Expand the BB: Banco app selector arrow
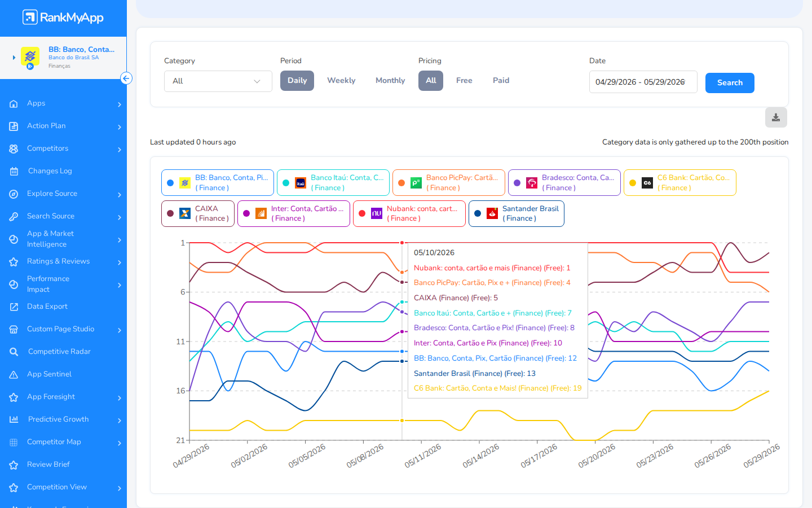 pos(14,58)
